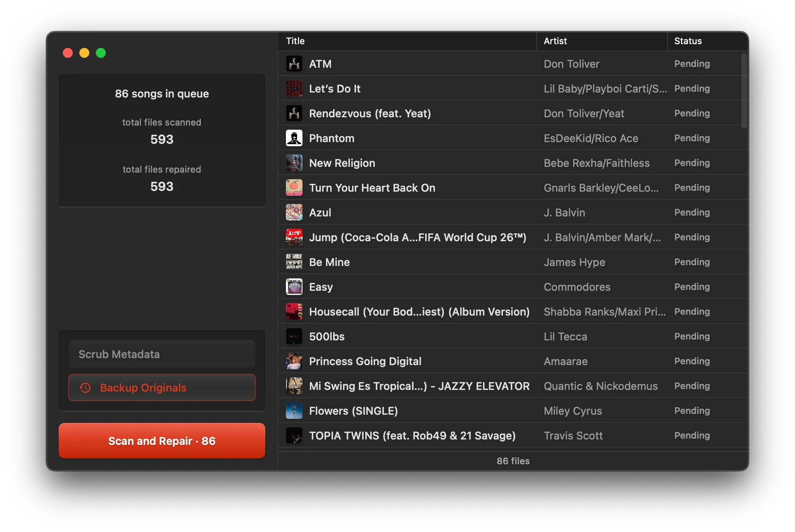Start Scan and Repair for 86 songs
This screenshot has width=795, height=532.
162,441
